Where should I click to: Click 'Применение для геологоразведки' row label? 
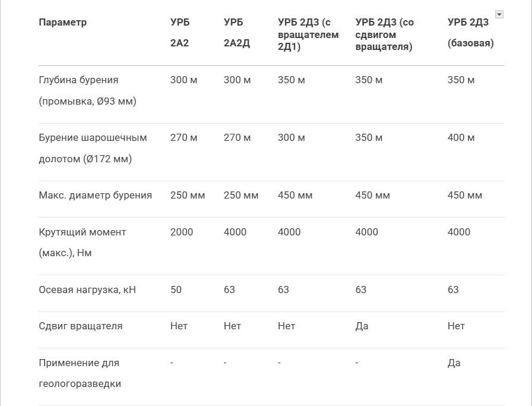pyautogui.click(x=80, y=373)
